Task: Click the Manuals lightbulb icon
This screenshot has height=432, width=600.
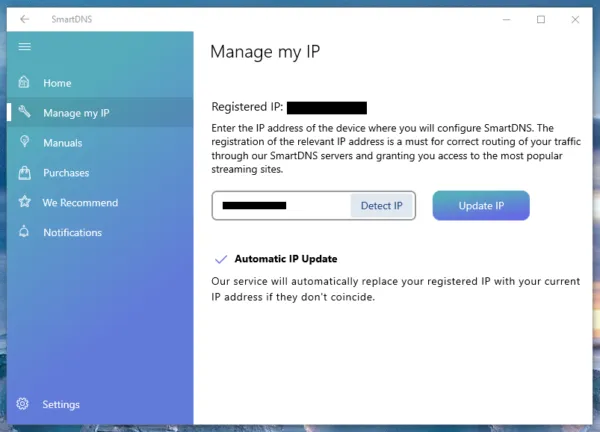Action: click(x=24, y=142)
